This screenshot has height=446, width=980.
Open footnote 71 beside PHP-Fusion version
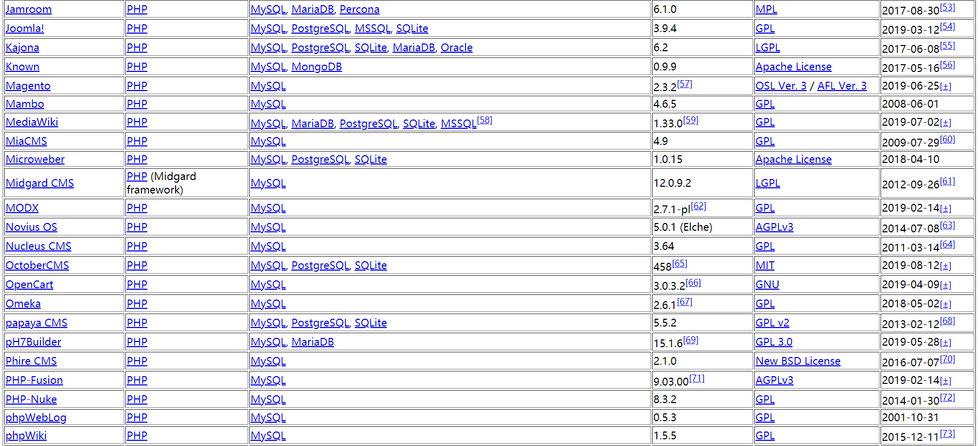pyautogui.click(x=697, y=378)
